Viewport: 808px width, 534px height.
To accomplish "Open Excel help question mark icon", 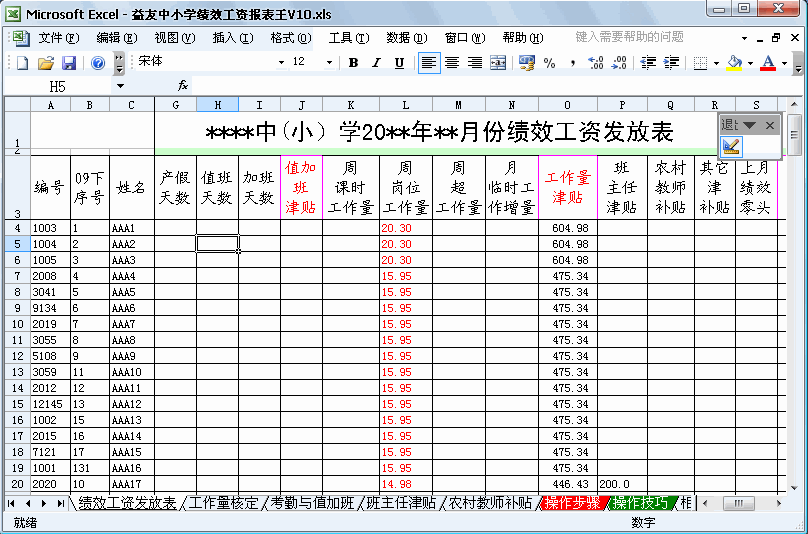I will pos(98,63).
